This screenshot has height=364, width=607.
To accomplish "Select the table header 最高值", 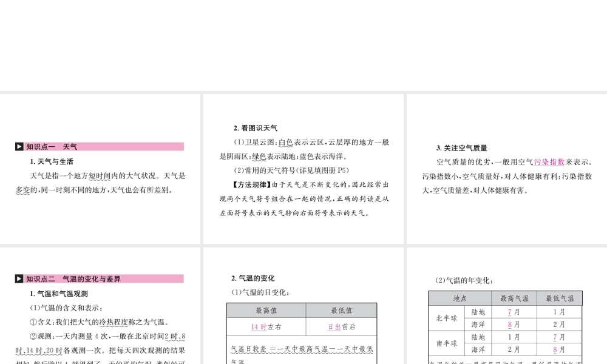I will pyautogui.click(x=266, y=311).
